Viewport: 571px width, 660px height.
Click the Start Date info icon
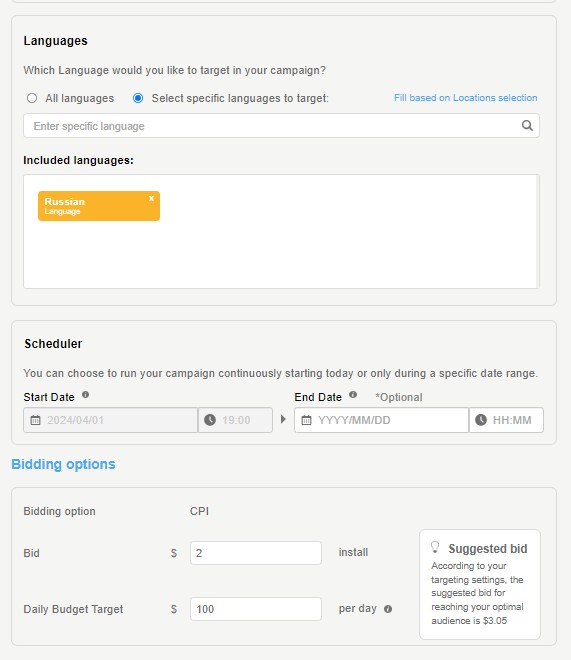(85, 395)
